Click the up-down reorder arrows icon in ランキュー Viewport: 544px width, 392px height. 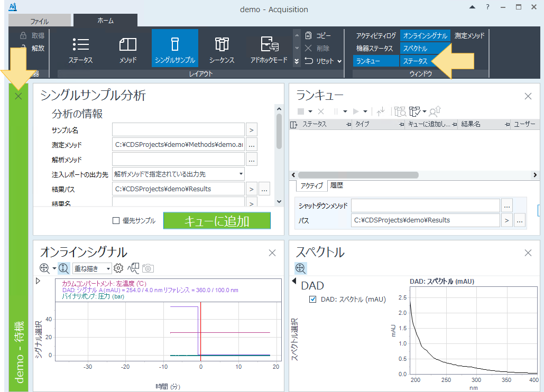[381, 111]
